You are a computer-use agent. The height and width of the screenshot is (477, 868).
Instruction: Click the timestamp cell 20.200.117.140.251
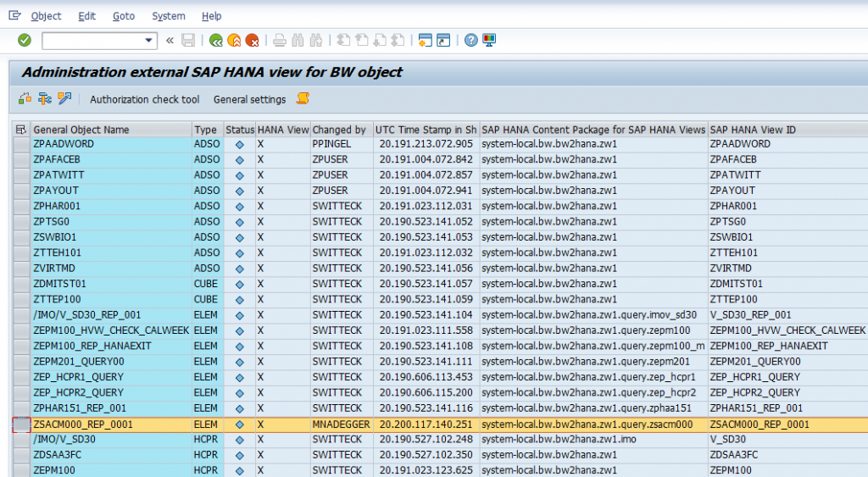(x=426, y=424)
